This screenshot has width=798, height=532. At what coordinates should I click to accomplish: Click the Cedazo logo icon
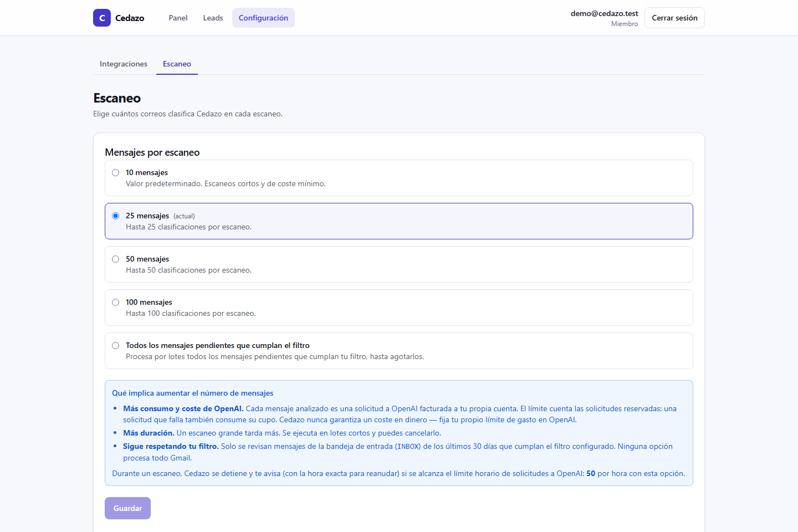point(102,18)
